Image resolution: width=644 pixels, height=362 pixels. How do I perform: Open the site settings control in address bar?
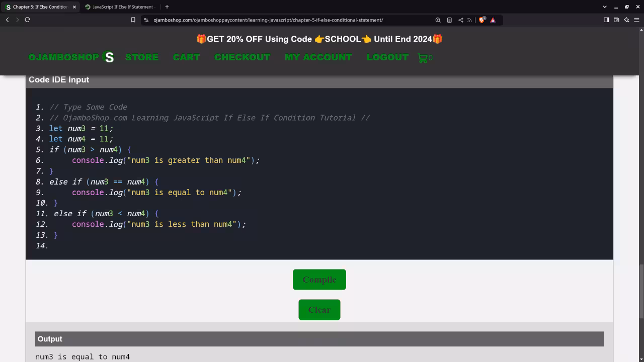146,20
